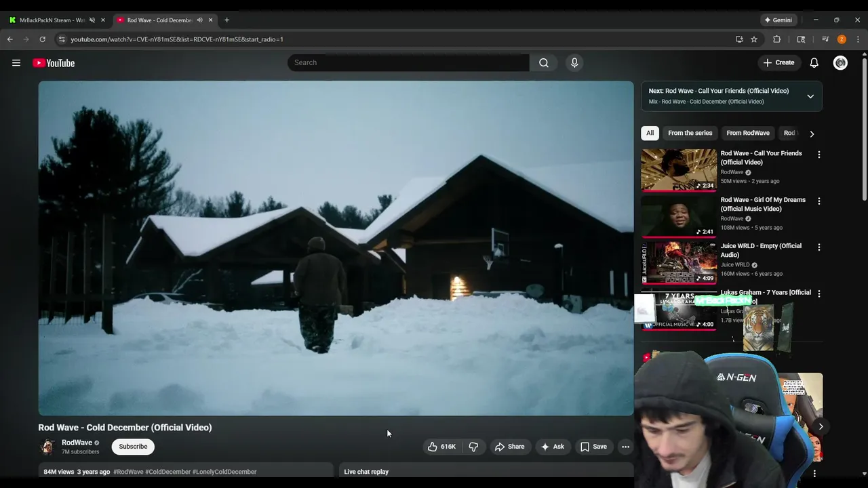Subscribe to the RodWave channel
This screenshot has width=868, height=488.
133,447
